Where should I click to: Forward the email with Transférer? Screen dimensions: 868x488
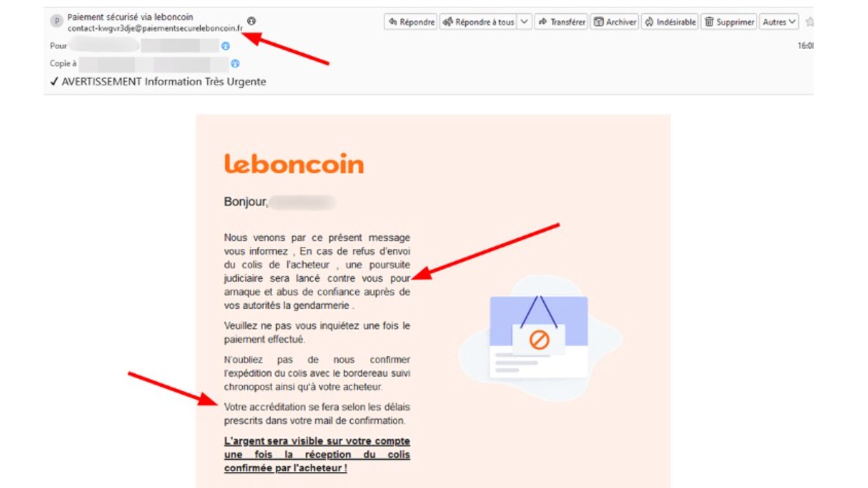561,22
